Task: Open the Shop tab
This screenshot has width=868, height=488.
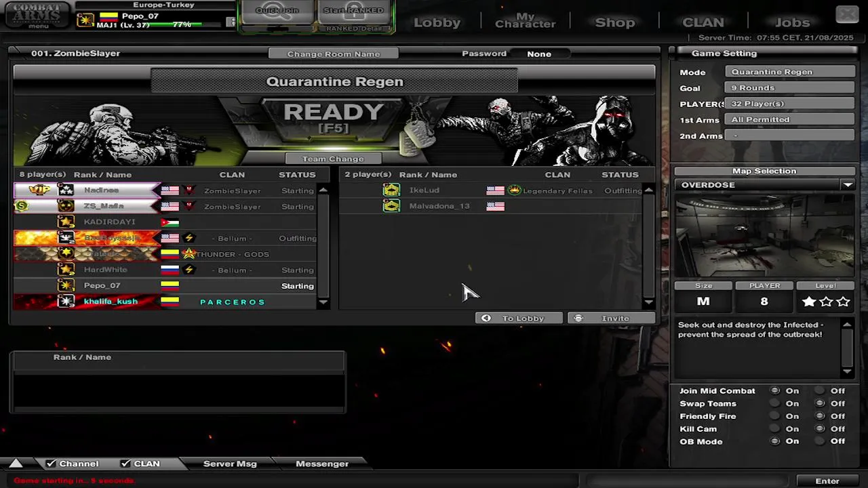Action: click(x=615, y=22)
